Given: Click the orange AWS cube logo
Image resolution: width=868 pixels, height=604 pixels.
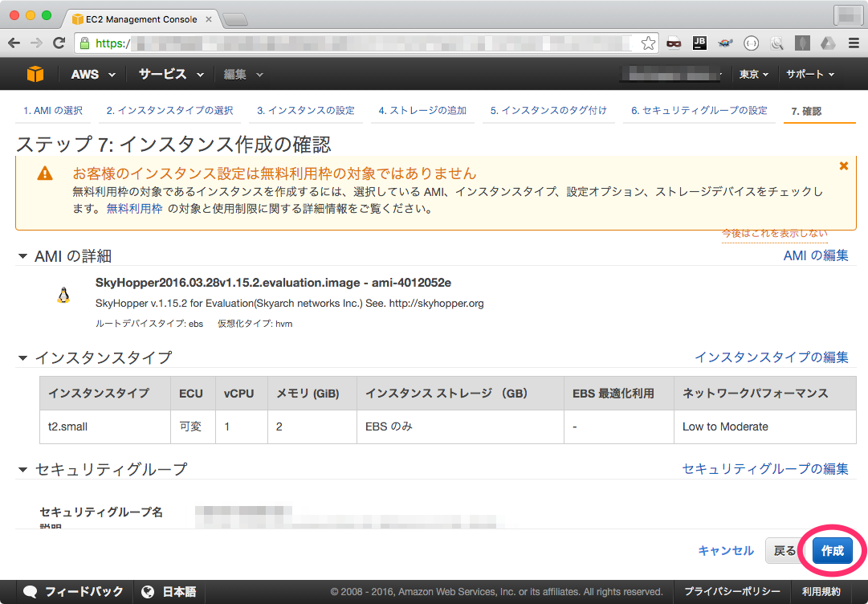Looking at the screenshot, I should tap(35, 74).
